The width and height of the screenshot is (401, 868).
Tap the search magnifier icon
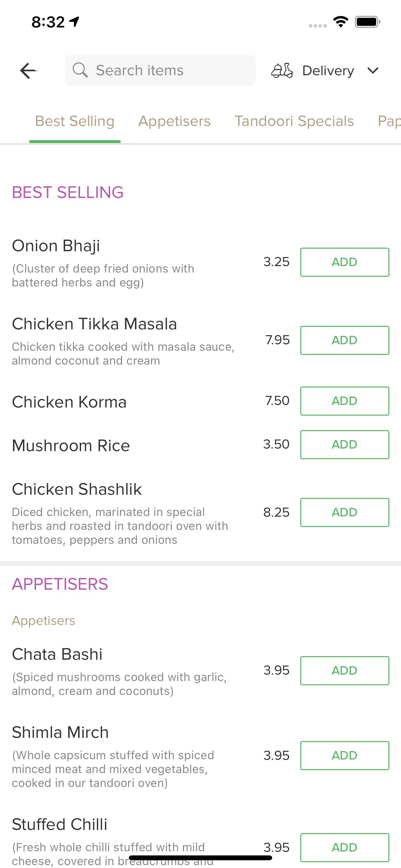80,70
